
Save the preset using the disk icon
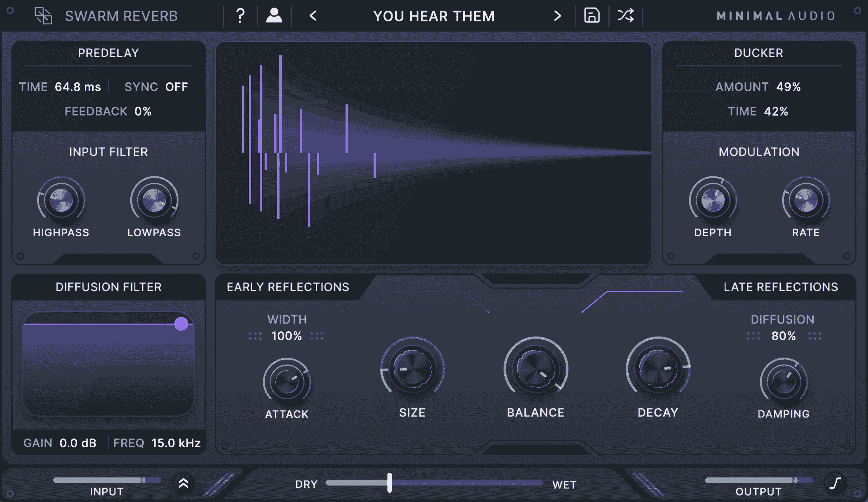(592, 15)
